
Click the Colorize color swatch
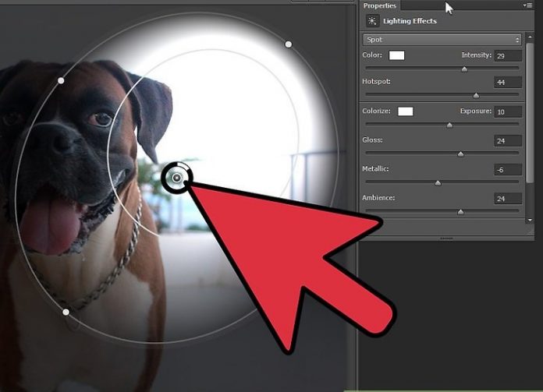pos(405,111)
